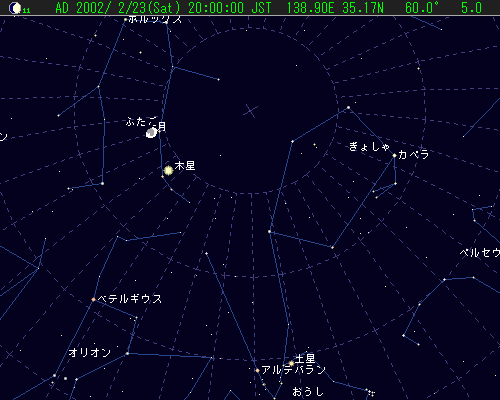The image size is (500, 400).
Task: Click the Aldebaran star アルデバラン
Action: coord(257,370)
